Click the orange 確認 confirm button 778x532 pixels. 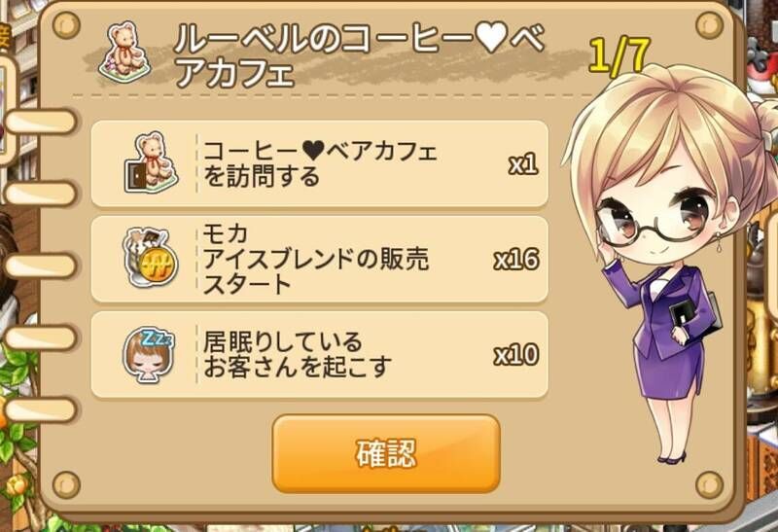385,453
